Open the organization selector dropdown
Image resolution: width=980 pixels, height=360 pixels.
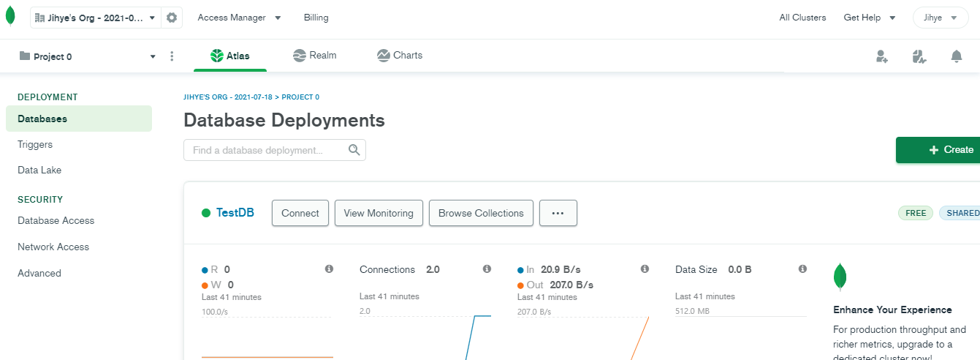pyautogui.click(x=96, y=18)
